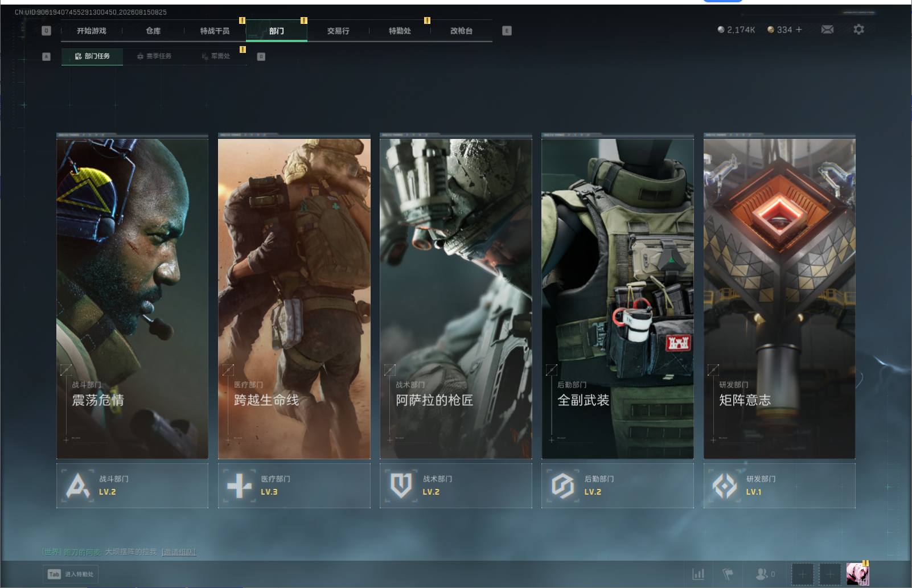Click the 医疗部门 LV.3 cross icon
The image size is (912, 588).
tap(239, 486)
